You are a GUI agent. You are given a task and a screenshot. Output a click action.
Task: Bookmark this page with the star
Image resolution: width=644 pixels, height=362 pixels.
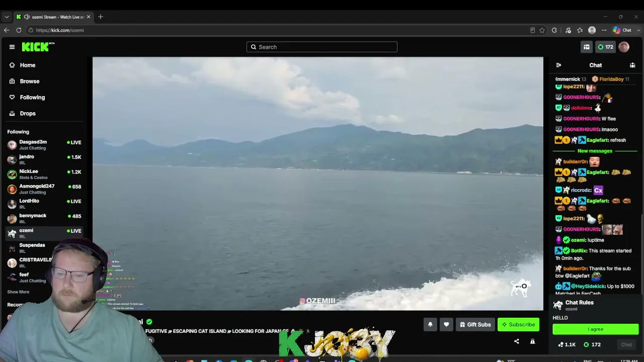(x=542, y=30)
